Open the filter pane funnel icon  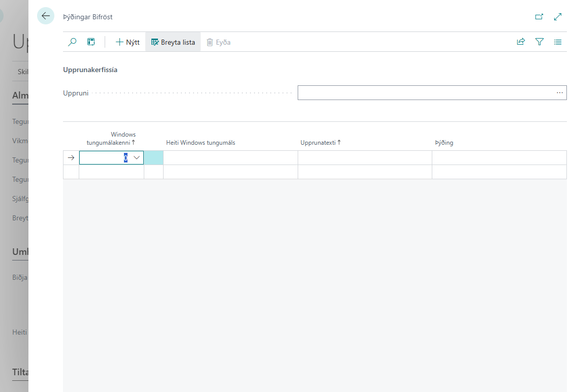coord(539,42)
